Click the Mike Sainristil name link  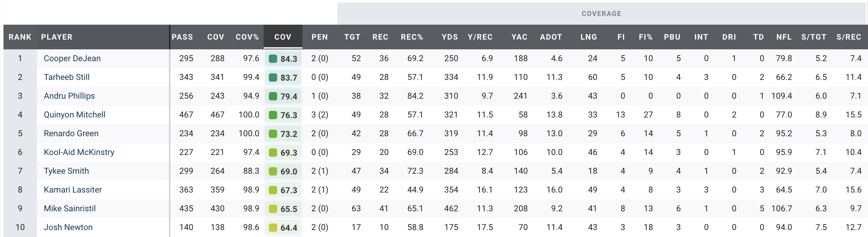[x=70, y=209]
